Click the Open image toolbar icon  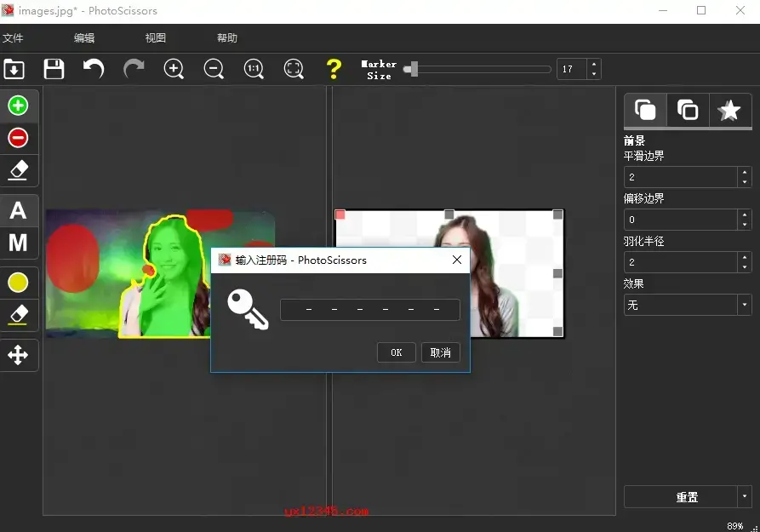click(14, 69)
